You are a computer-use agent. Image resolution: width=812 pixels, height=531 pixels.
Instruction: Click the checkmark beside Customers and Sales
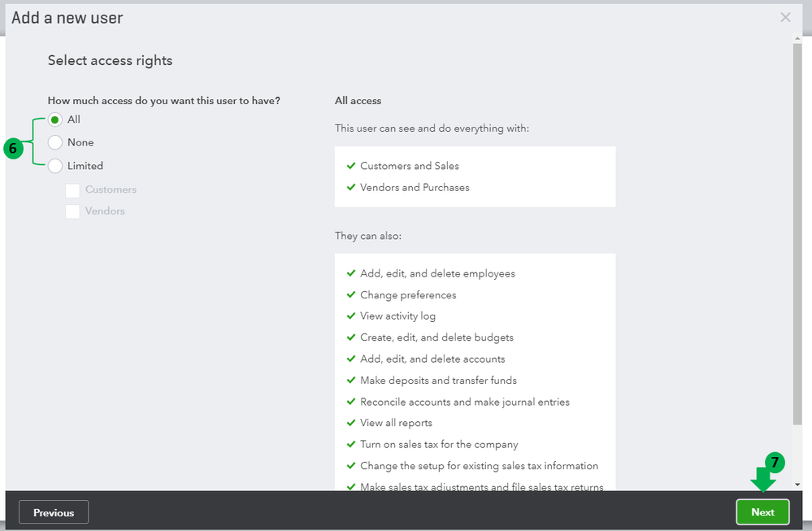tap(351, 166)
